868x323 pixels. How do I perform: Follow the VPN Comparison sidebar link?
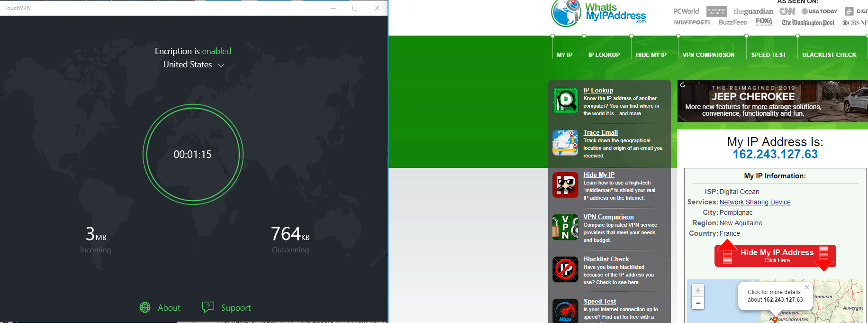[x=608, y=217]
